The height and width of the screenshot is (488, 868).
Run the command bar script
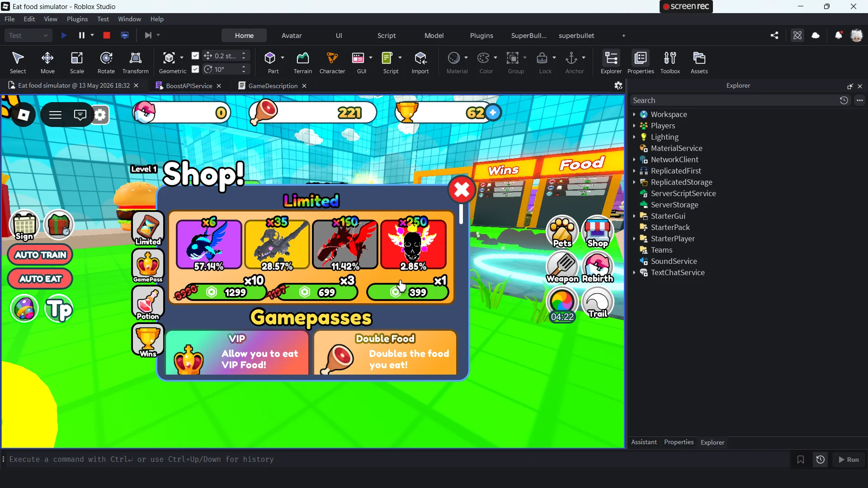click(x=849, y=460)
